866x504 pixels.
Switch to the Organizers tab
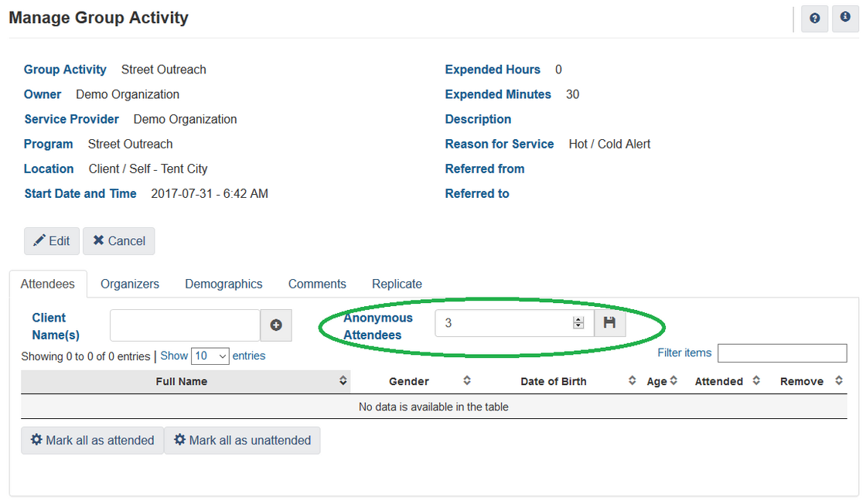tap(130, 284)
